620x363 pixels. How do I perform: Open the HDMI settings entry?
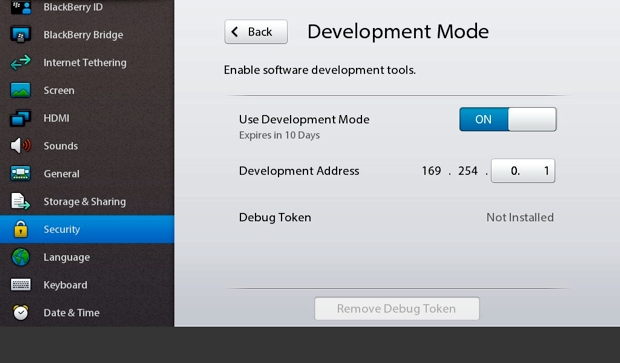tap(57, 118)
